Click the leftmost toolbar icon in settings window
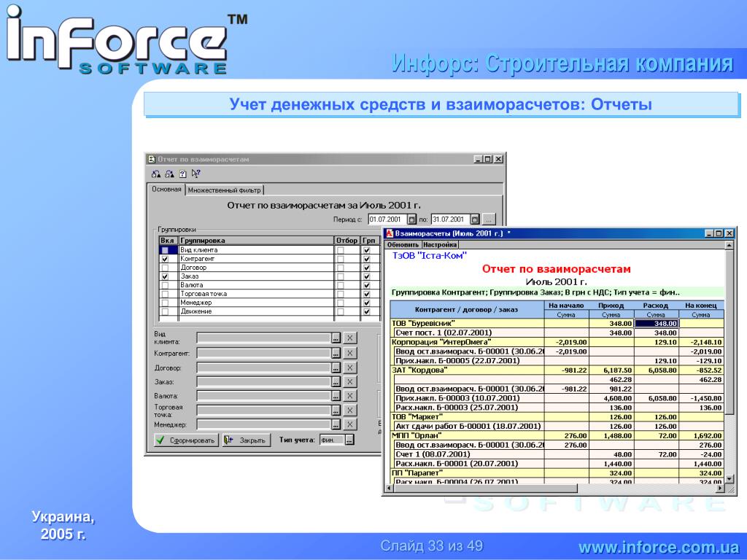This screenshot has width=747, height=560. pyautogui.click(x=156, y=174)
